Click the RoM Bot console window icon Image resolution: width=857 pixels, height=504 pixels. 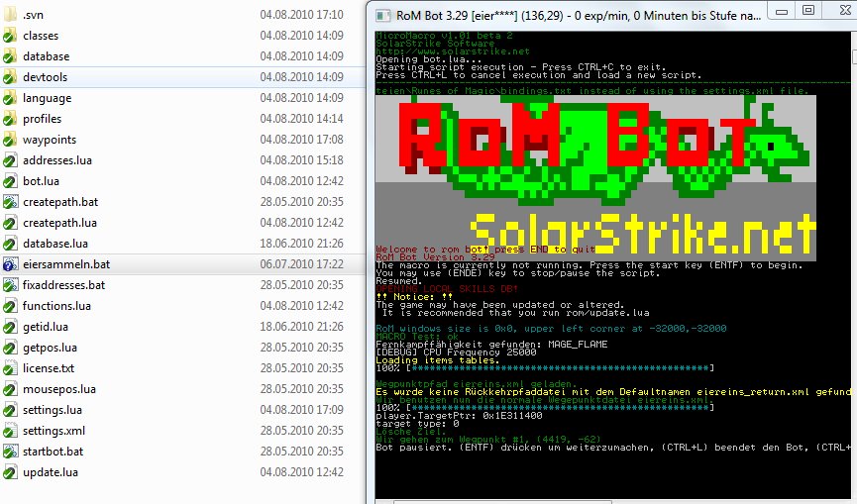(381, 15)
